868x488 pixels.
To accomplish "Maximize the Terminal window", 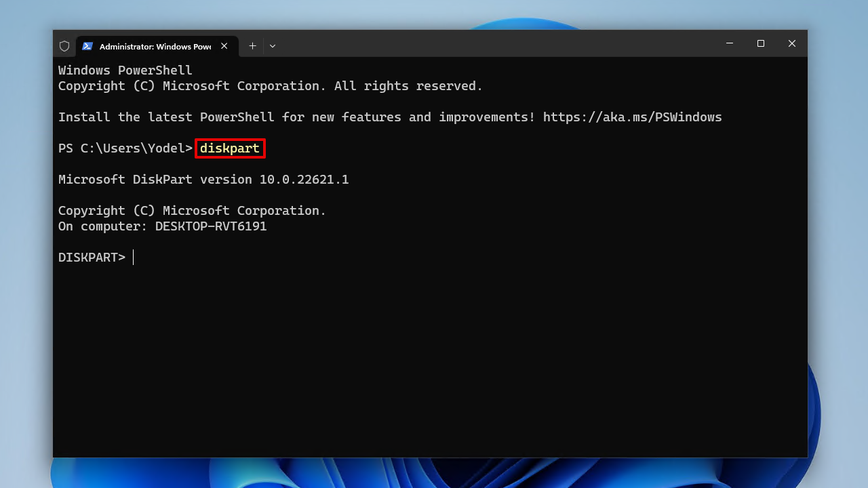I will (761, 43).
